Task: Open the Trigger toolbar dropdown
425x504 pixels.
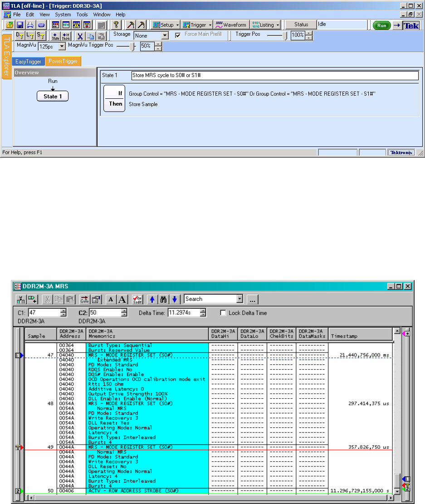Action: (x=210, y=25)
